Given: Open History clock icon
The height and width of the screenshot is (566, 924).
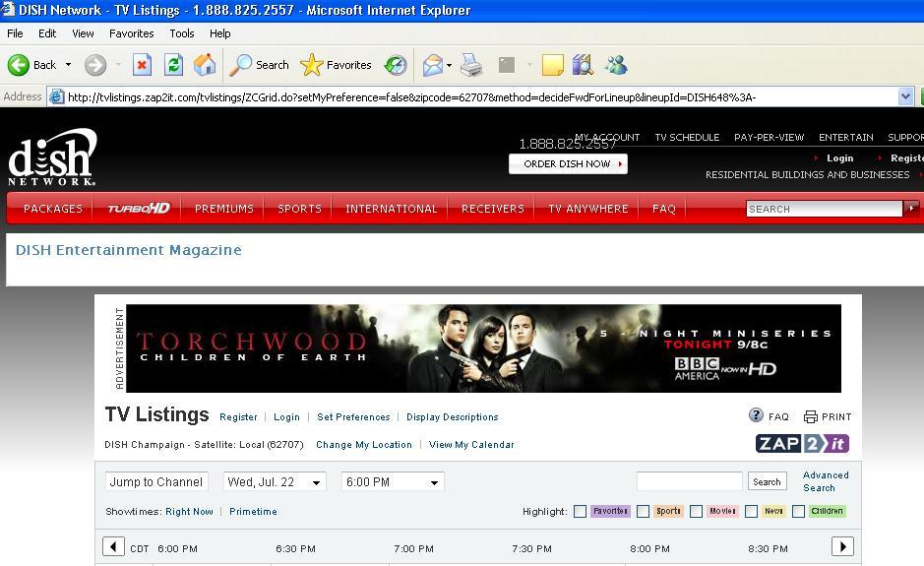Looking at the screenshot, I should coord(396,65).
